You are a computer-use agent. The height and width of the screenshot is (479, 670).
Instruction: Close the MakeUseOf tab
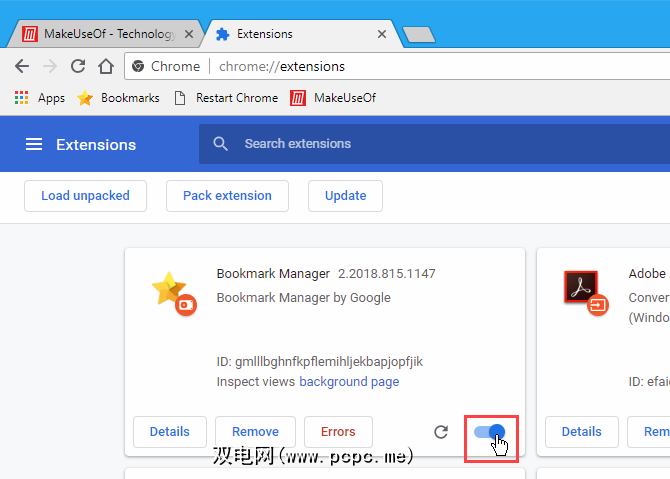point(189,34)
